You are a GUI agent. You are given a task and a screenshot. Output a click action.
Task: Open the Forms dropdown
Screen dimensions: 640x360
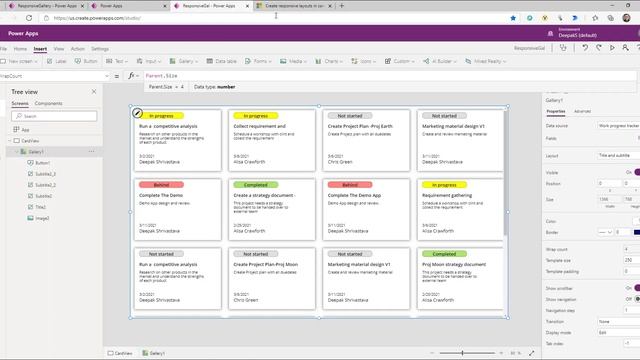tap(258, 61)
